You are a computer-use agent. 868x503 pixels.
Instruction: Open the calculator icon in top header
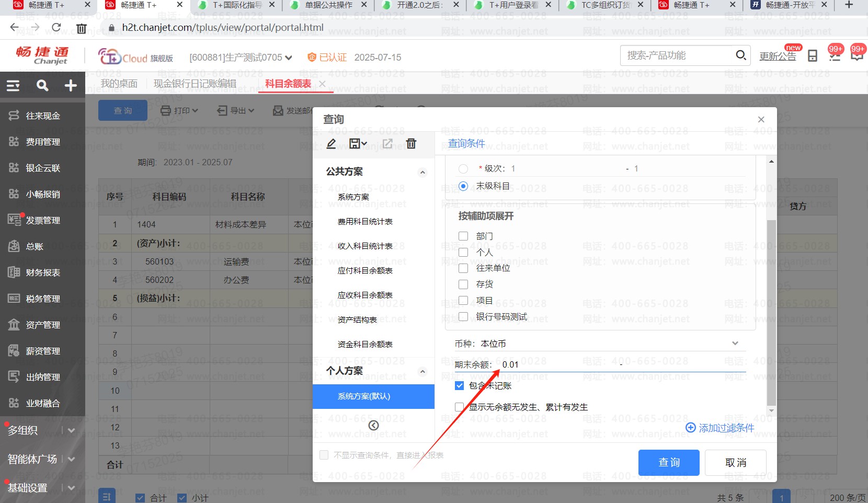[x=813, y=55]
